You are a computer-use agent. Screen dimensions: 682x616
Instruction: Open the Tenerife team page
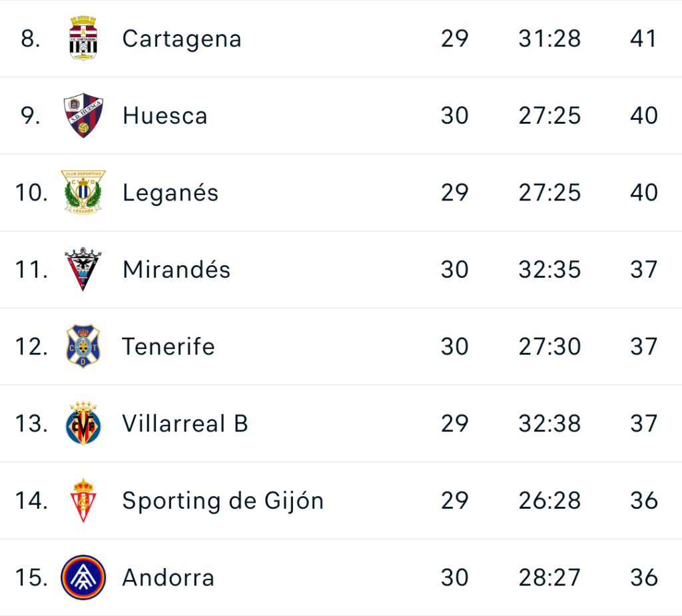169,347
